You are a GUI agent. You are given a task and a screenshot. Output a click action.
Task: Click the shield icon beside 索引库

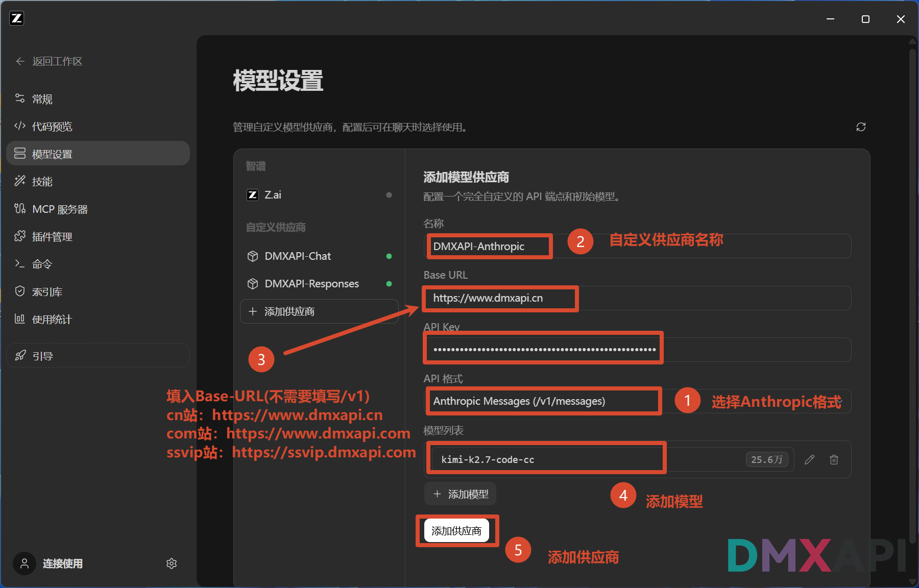(20, 291)
